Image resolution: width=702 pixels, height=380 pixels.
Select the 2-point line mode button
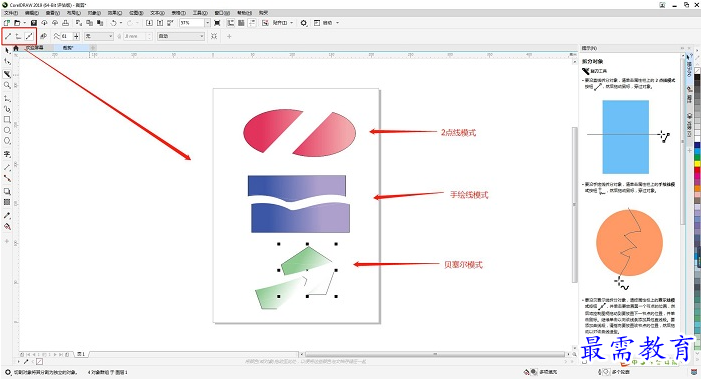pos(8,36)
